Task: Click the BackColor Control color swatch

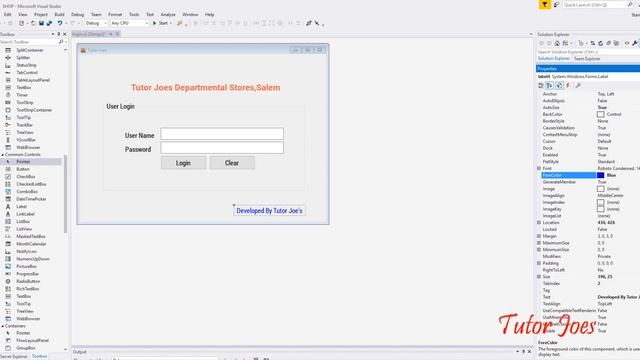Action: point(600,114)
